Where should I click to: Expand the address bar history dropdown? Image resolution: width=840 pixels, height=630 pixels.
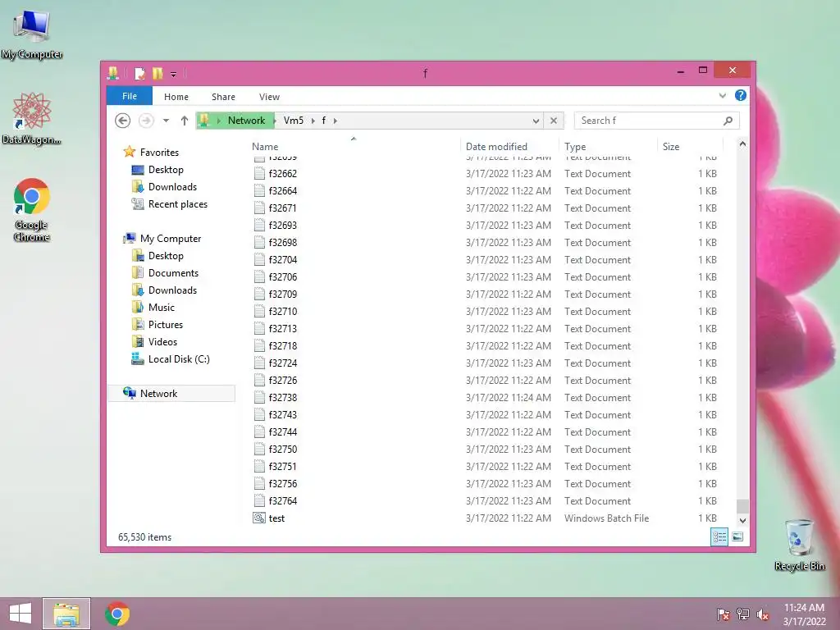point(536,121)
